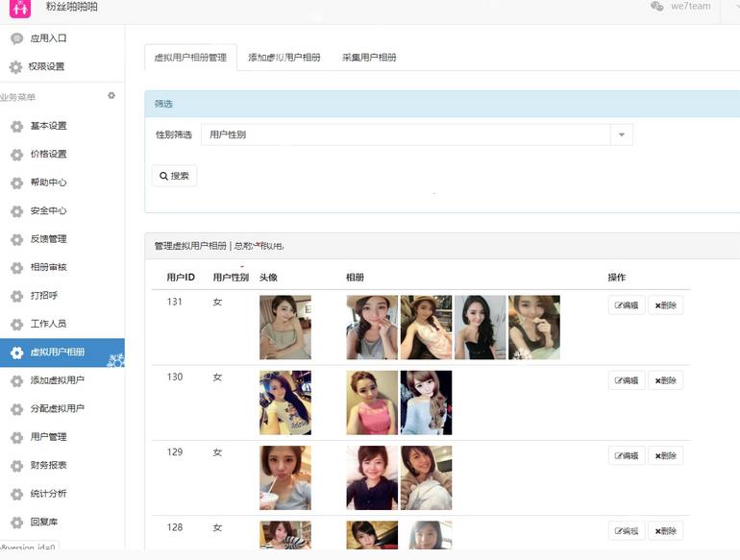Click the gear icon for 用户管理
Screen dimensions: 740x560
pos(16,437)
